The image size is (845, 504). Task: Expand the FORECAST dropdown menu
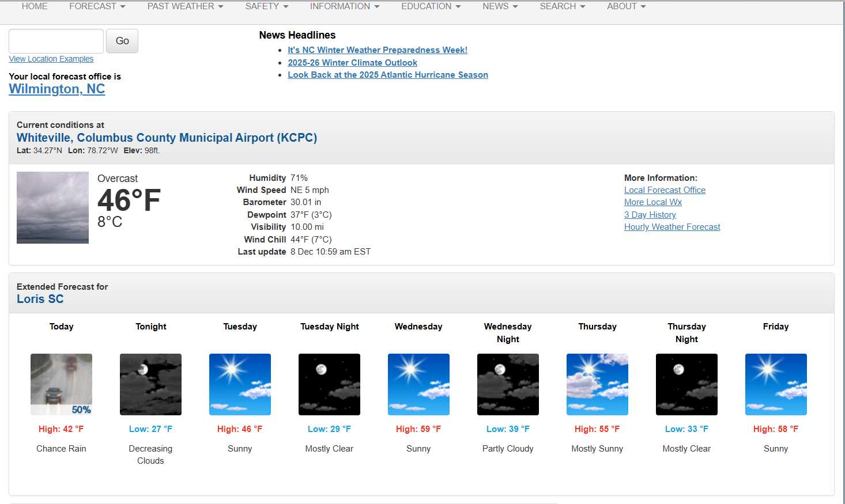pyautogui.click(x=97, y=6)
